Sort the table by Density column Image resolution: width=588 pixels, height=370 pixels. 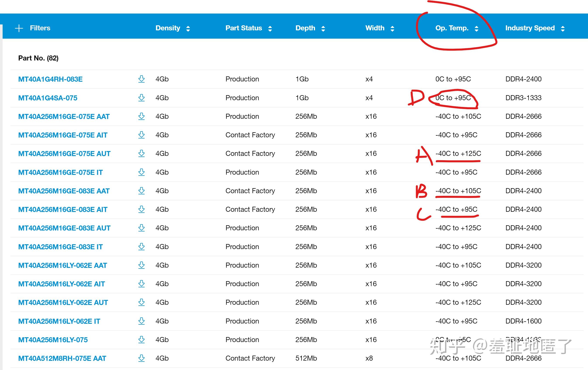tap(188, 29)
